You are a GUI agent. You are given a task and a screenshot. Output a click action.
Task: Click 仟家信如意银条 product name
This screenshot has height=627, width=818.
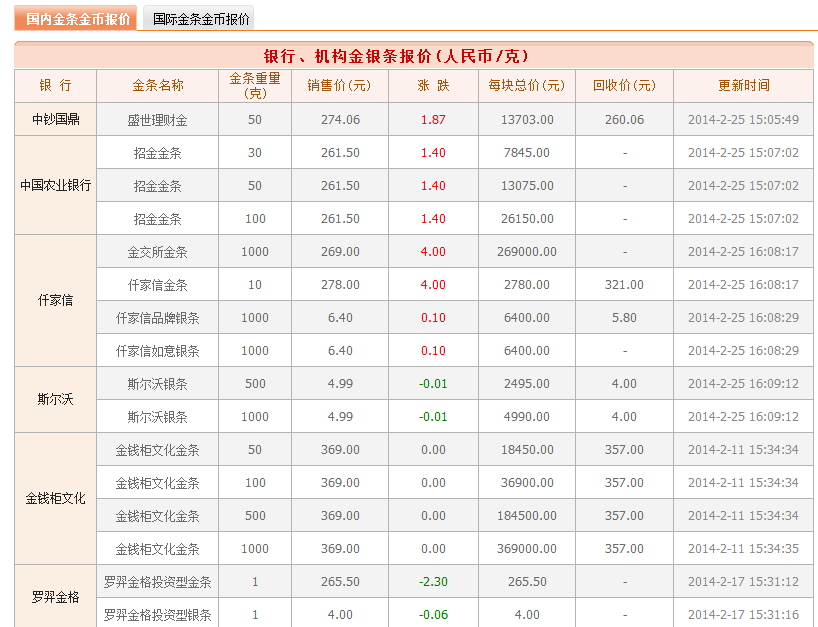pyautogui.click(x=158, y=351)
